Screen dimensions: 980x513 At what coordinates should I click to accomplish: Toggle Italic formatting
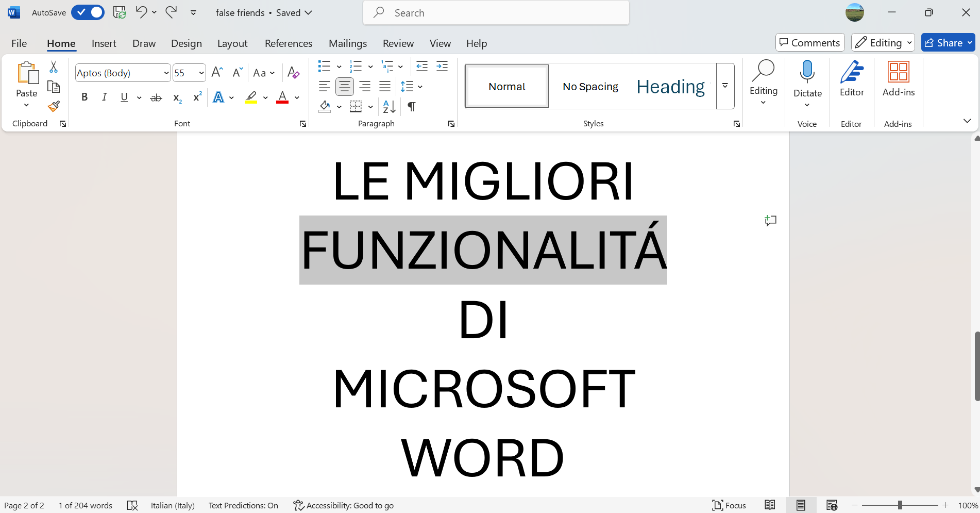point(105,97)
